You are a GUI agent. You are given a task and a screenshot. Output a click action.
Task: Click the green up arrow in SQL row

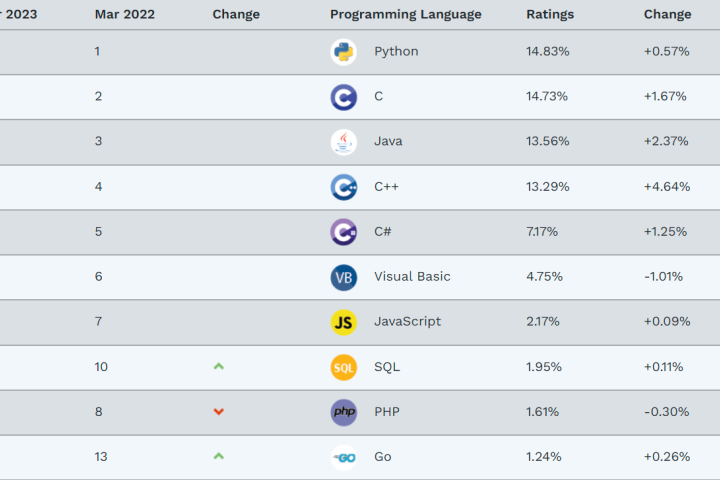point(218,367)
